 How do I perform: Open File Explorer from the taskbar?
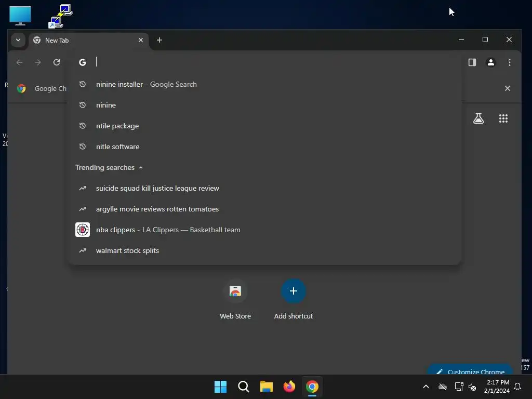pos(267,387)
